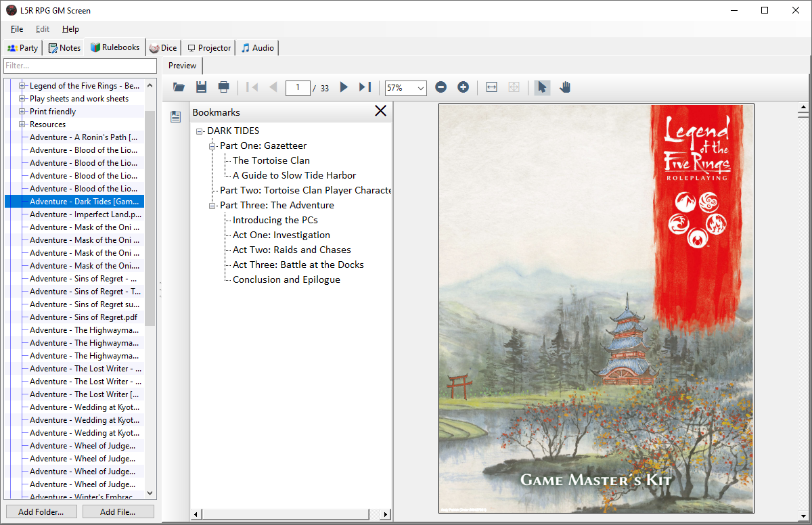Screen dimensions: 812x525
Task: Switch to the Notes tab
Action: (64, 48)
